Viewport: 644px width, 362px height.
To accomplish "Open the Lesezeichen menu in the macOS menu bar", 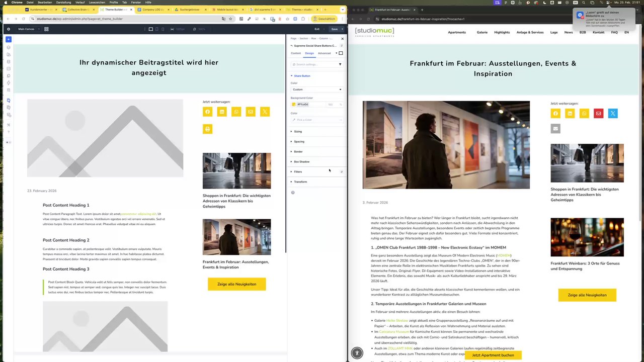I will click(97, 3).
